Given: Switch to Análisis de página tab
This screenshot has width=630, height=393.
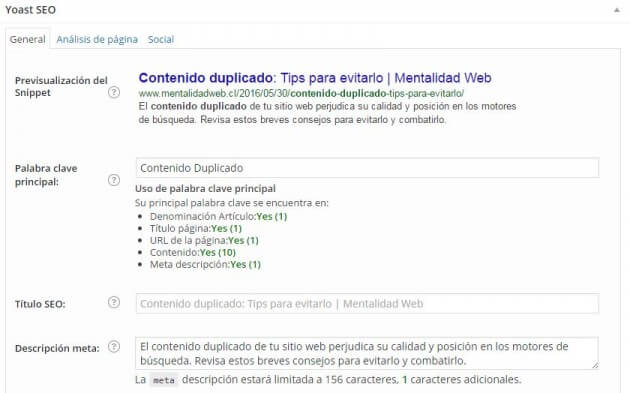Looking at the screenshot, I should pos(97,39).
